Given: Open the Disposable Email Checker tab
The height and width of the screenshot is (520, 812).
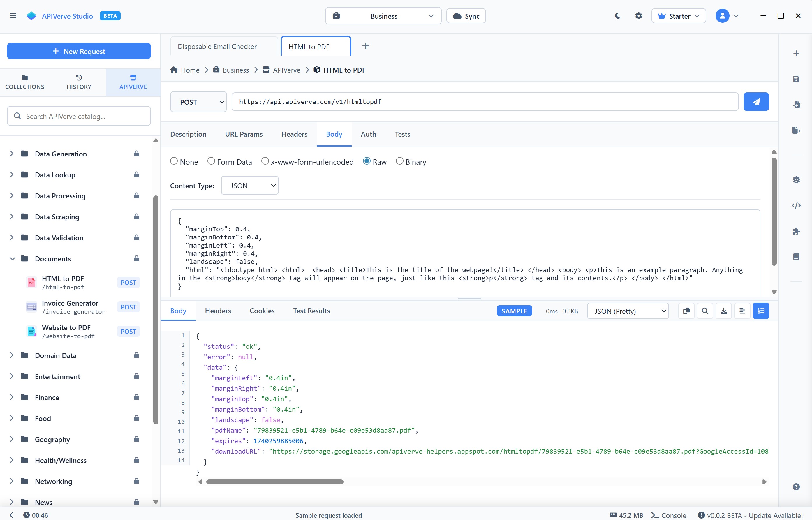Looking at the screenshot, I should tap(217, 47).
